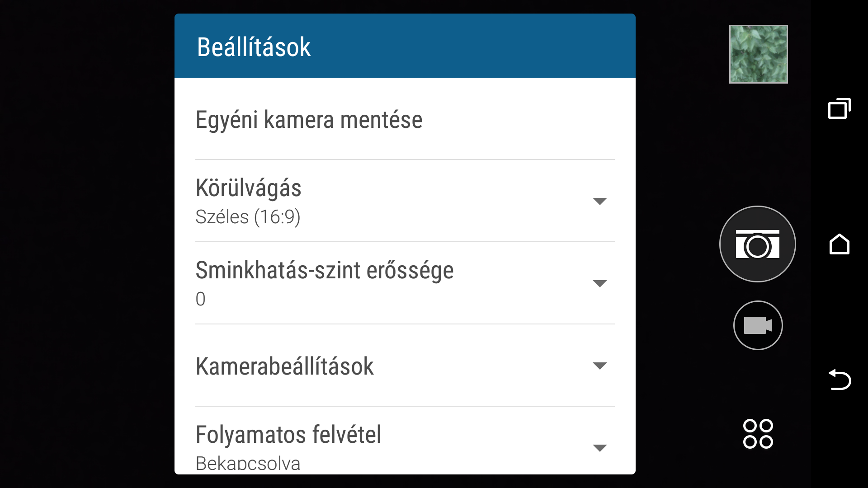
Task: Click the Beállítások header title
Action: point(254,47)
